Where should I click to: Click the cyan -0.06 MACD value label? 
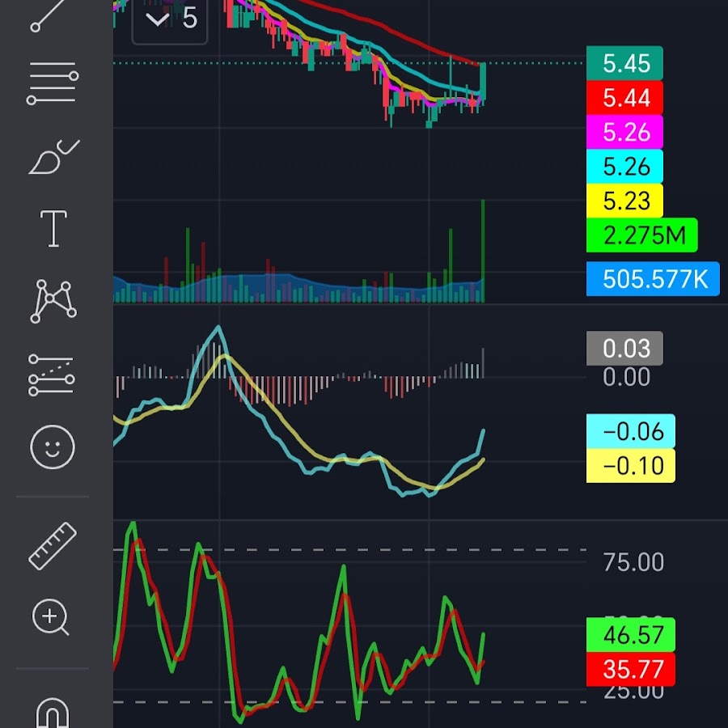click(630, 431)
